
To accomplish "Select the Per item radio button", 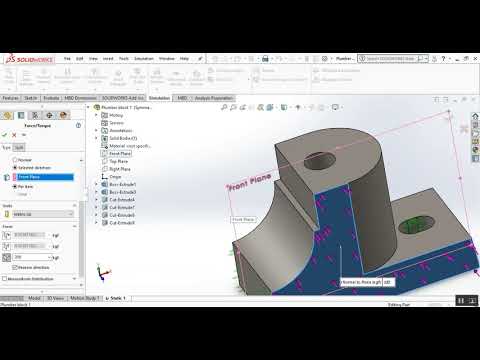I will (15, 187).
